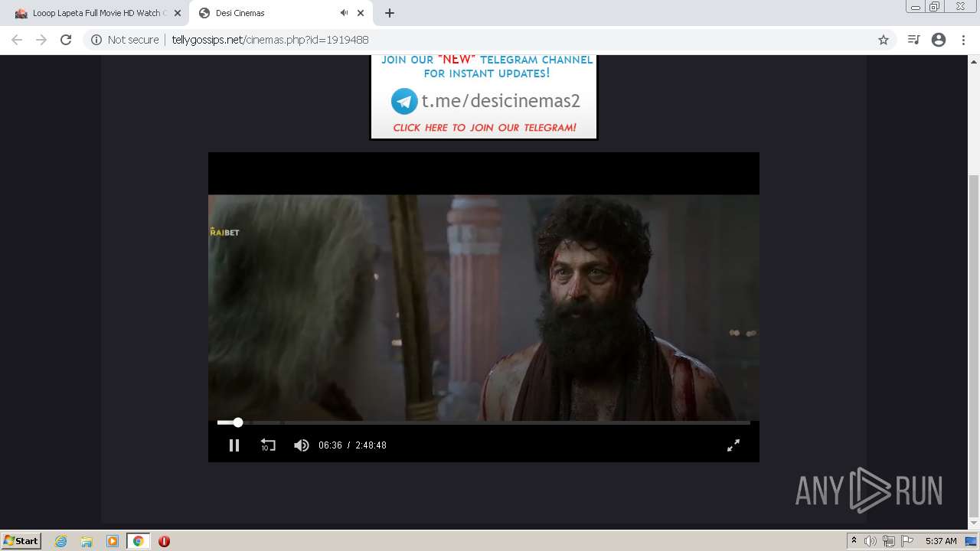Bookmark this page with star icon
The width and height of the screenshot is (980, 551).
884,40
